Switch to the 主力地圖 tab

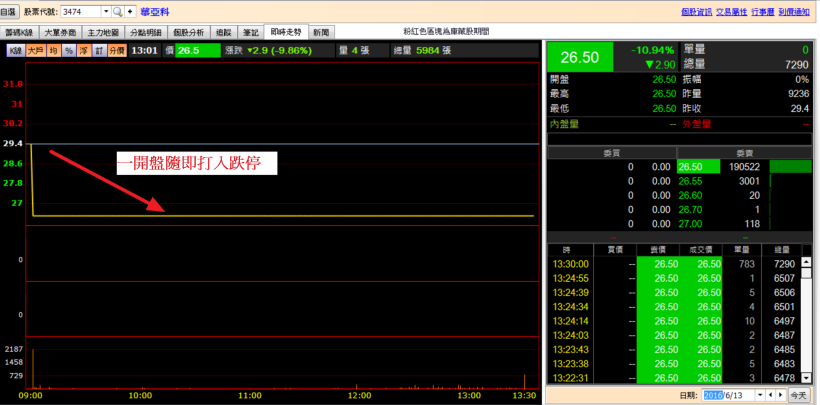(105, 32)
